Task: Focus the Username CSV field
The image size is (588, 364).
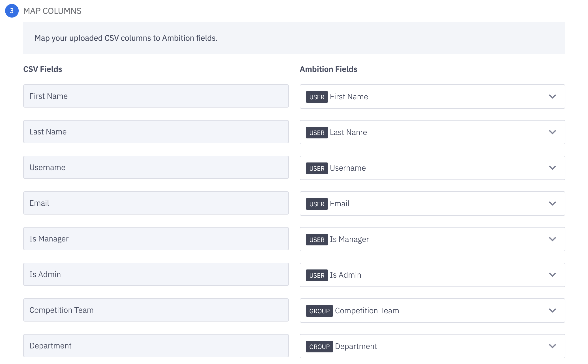Action: pyautogui.click(x=156, y=168)
